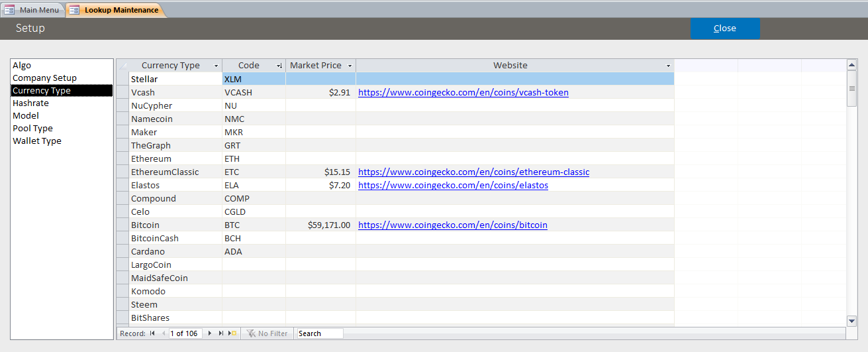Viewport: 868px width, 352px height.
Task: Select Currency Type in lookup list
Action: [x=62, y=91]
